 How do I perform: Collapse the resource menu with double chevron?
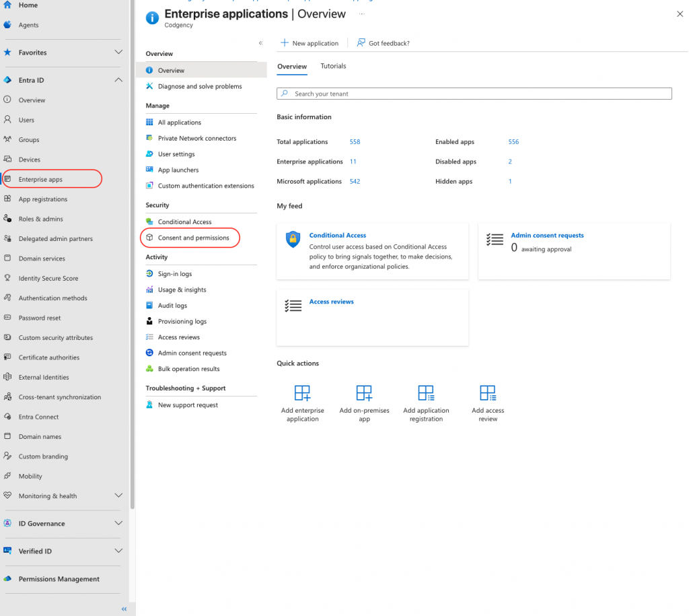pos(261,43)
